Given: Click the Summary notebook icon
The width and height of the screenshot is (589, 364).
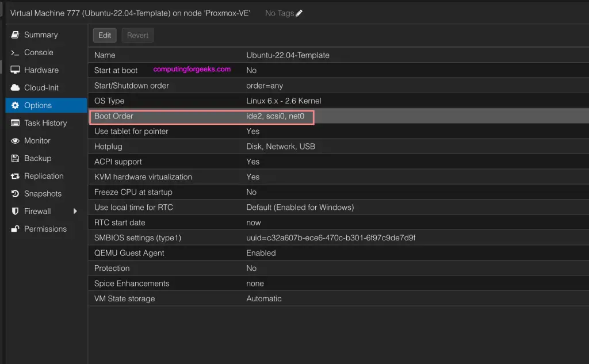Looking at the screenshot, I should click(15, 35).
